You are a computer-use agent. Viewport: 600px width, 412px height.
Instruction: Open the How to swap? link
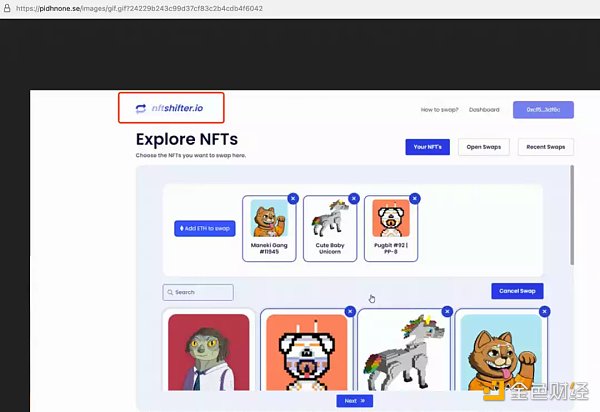(439, 109)
